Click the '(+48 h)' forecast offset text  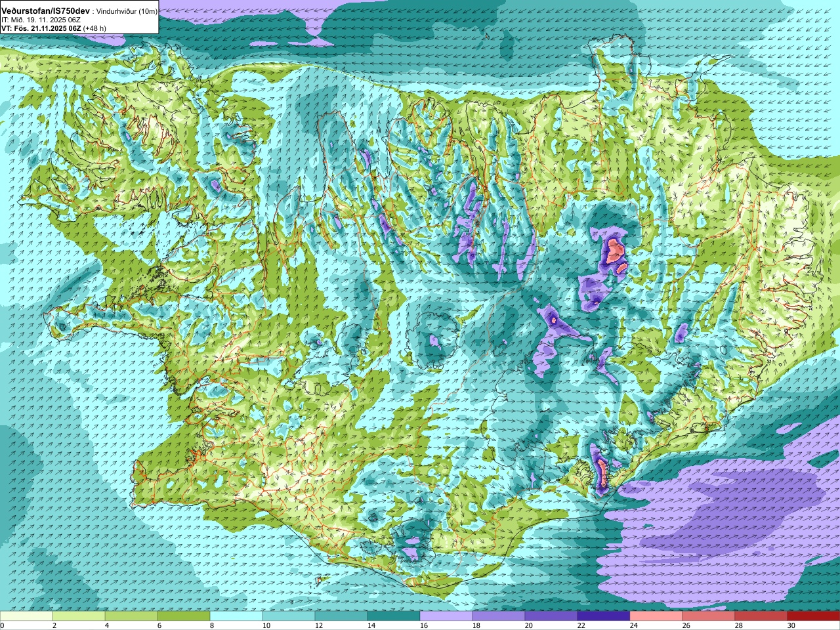click(94, 28)
